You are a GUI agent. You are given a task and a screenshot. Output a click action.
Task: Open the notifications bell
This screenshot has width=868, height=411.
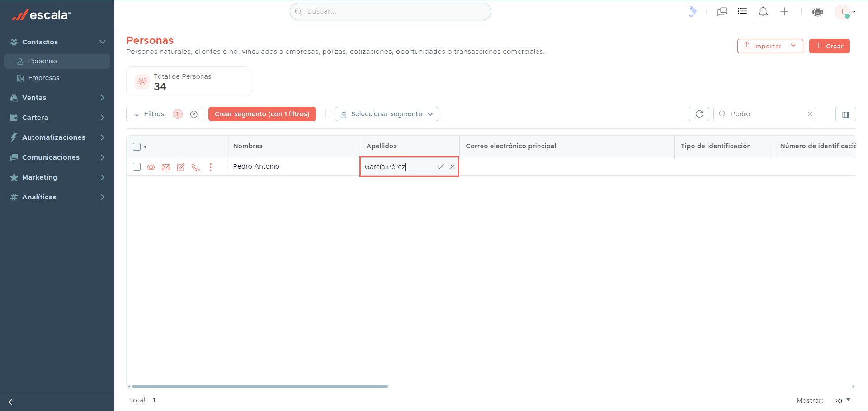tap(763, 12)
